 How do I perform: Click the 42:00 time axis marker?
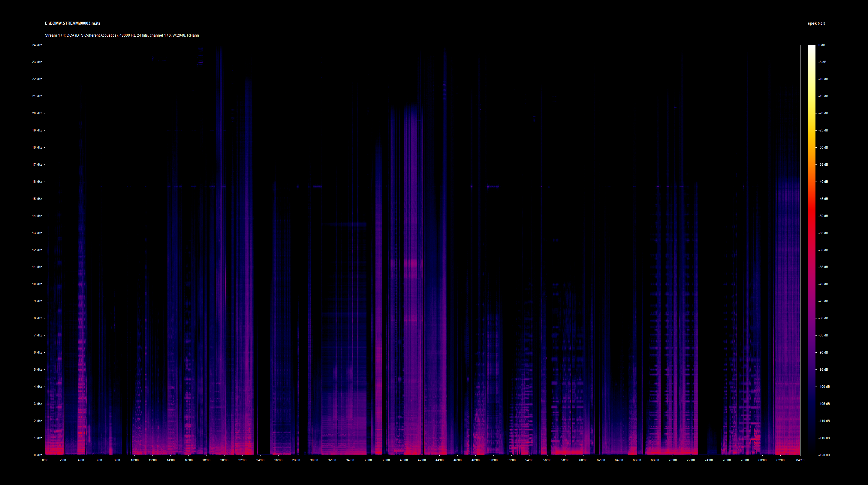click(421, 460)
